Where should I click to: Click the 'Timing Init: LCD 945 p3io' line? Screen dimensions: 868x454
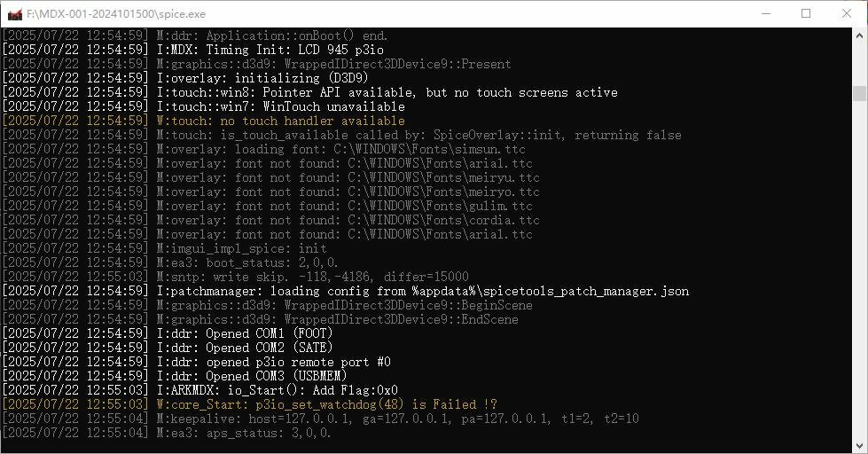tap(193, 50)
